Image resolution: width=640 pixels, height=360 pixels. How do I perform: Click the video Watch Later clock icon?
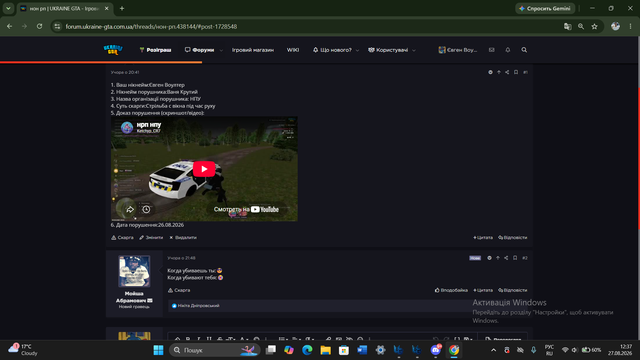[146, 209]
